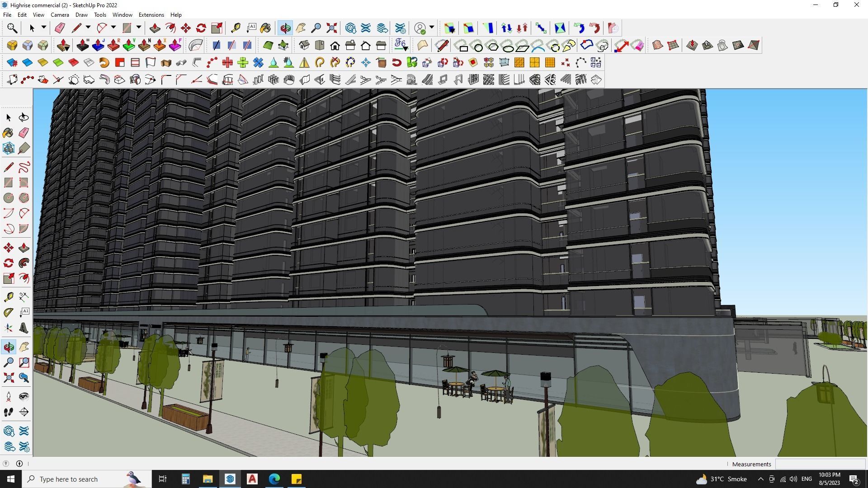Pick the Push/Pull tool in top toolbar

click(x=155, y=28)
